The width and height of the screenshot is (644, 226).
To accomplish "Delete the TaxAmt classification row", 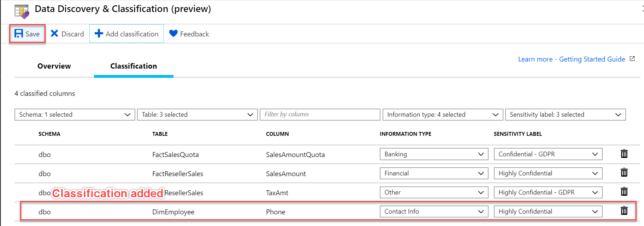I will pyautogui.click(x=624, y=192).
